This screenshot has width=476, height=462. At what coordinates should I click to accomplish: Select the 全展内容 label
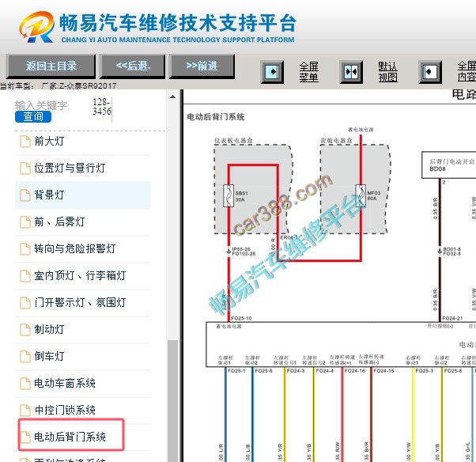[467, 72]
